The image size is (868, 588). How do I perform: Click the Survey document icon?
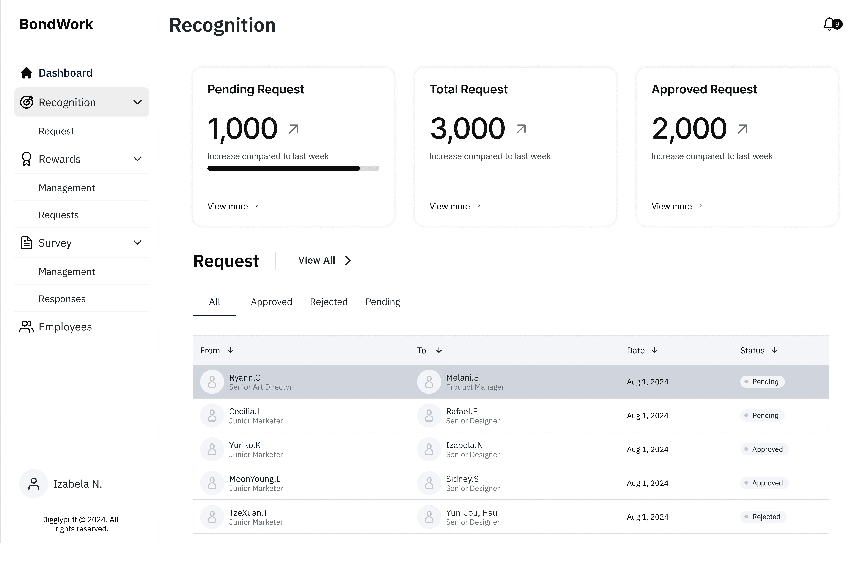point(27,243)
